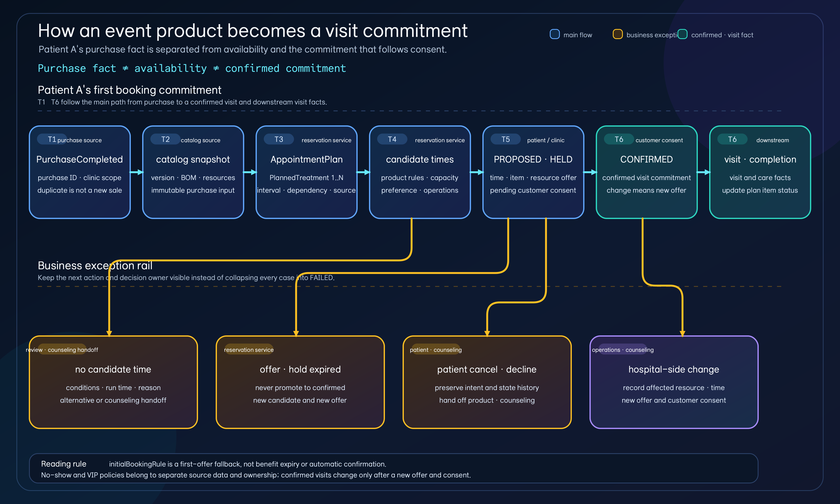Image resolution: width=840 pixels, height=504 pixels.
Task: Click 'conditions · run time · reason' text
Action: click(113, 387)
